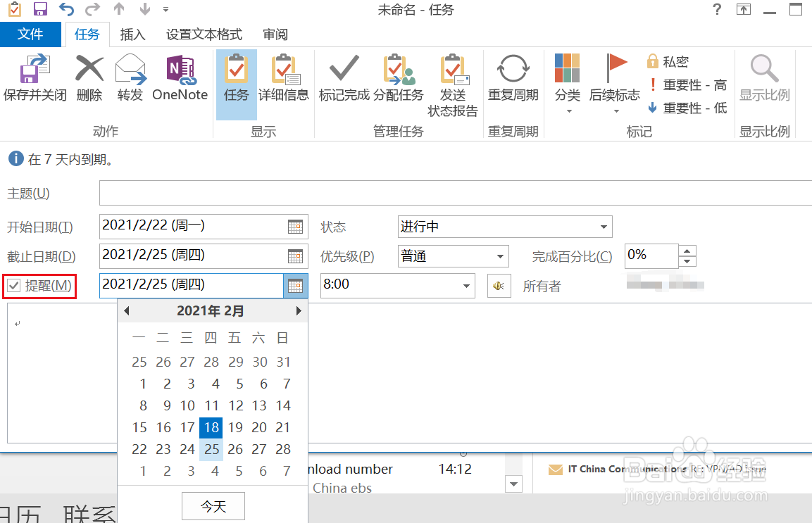This screenshot has width=812, height=523.
Task: Open the 审阅 ribbon tab
Action: (x=275, y=33)
